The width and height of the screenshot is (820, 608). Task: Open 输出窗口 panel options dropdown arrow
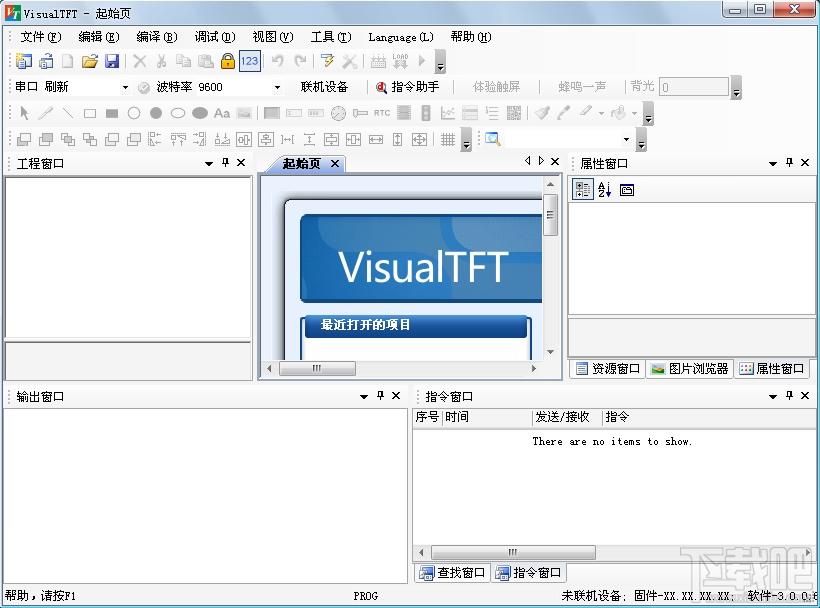tap(363, 397)
